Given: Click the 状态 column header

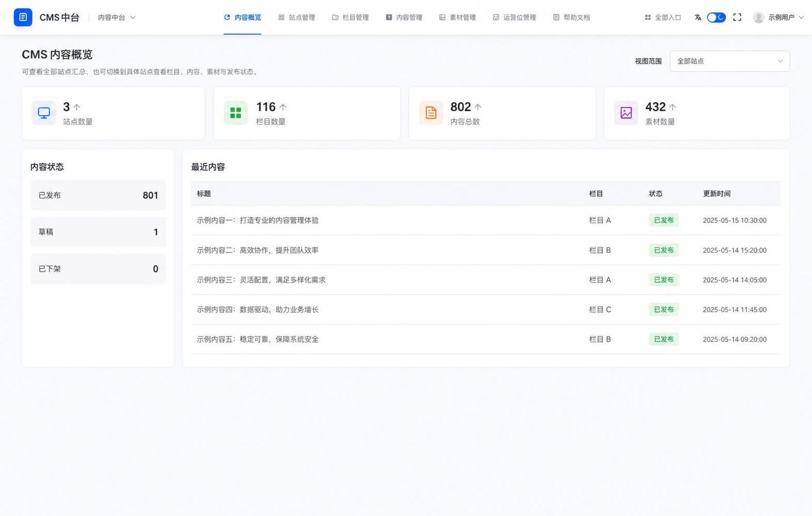Looking at the screenshot, I should [656, 193].
